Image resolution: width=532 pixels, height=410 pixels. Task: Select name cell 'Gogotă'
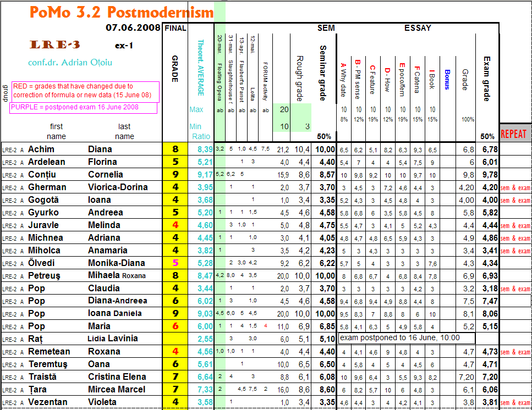43,200
